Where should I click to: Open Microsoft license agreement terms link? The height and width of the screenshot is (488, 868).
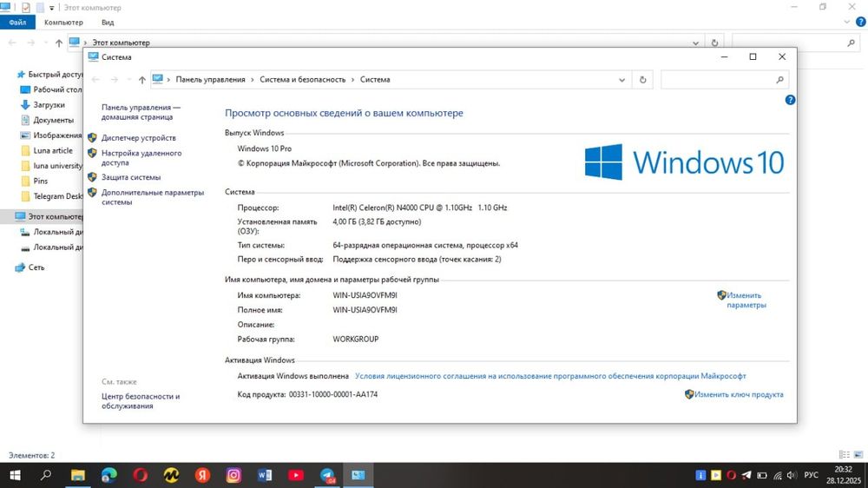pyautogui.click(x=550, y=376)
